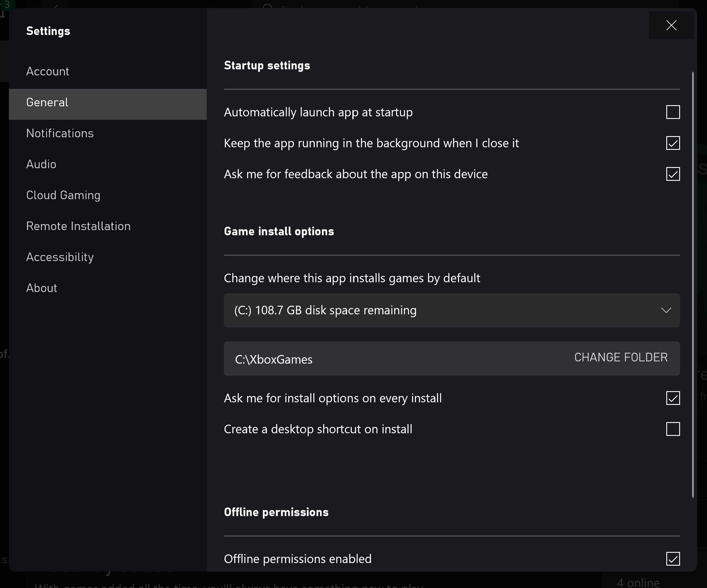View the About section
The image size is (707, 588).
41,288
